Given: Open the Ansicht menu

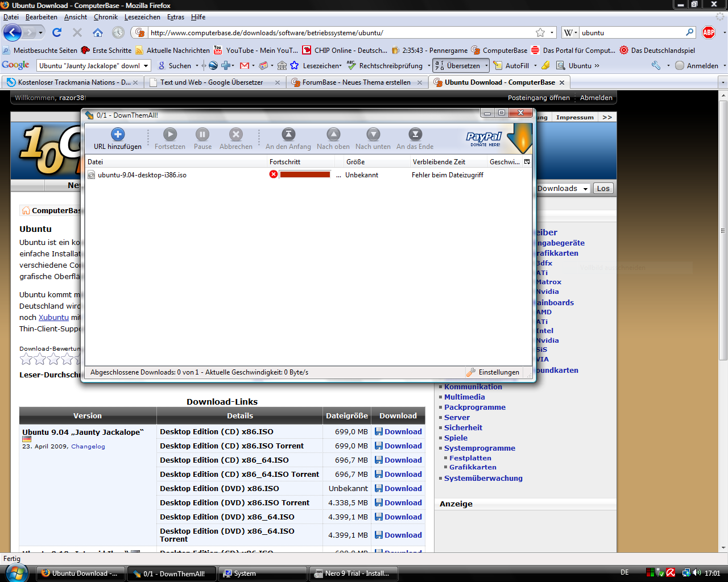Looking at the screenshot, I should (76, 17).
